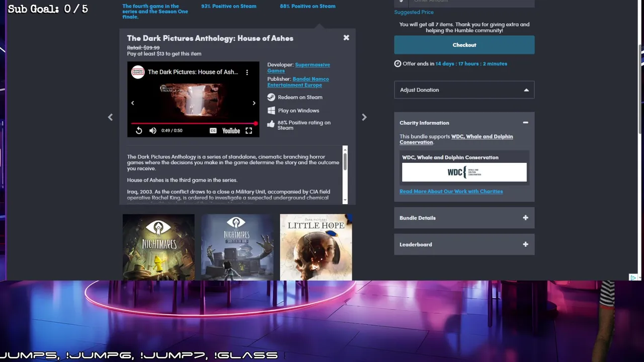644x362 pixels.
Task: Collapse the Charity Information section
Action: click(525, 123)
